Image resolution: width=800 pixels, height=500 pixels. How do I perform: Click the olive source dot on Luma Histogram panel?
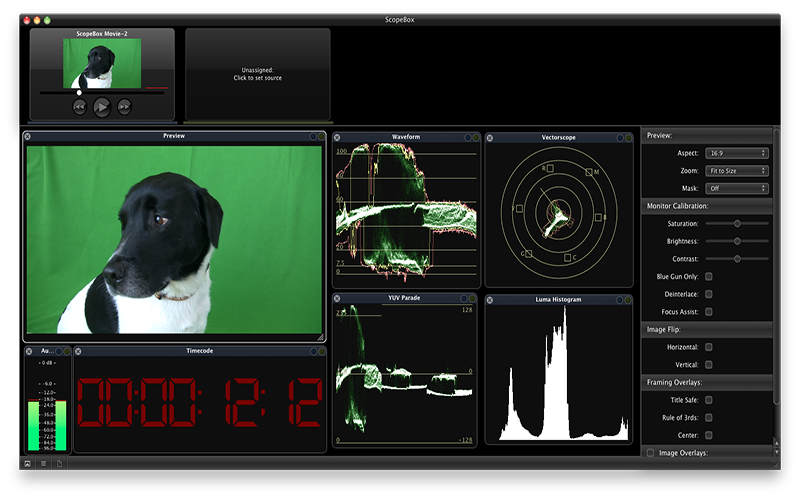(x=628, y=300)
